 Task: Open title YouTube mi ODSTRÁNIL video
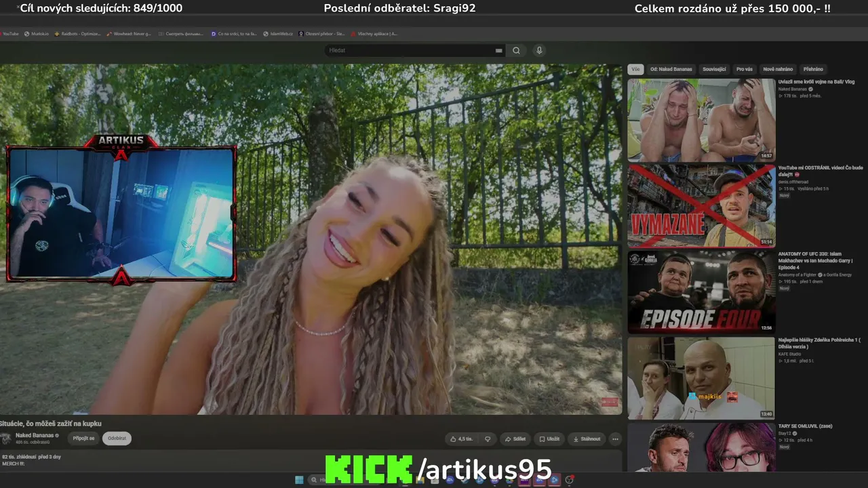(821, 171)
